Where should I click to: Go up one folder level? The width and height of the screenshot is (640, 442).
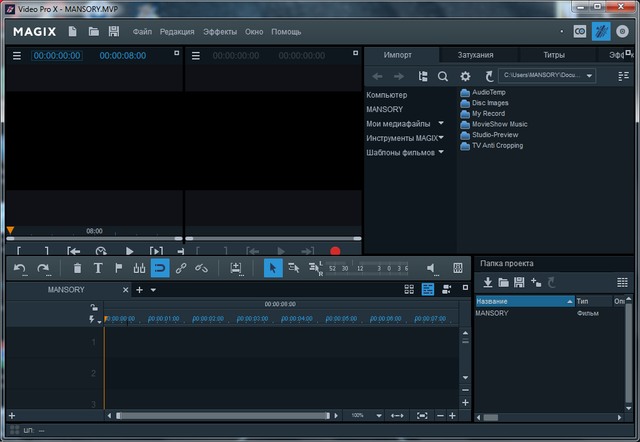point(489,76)
